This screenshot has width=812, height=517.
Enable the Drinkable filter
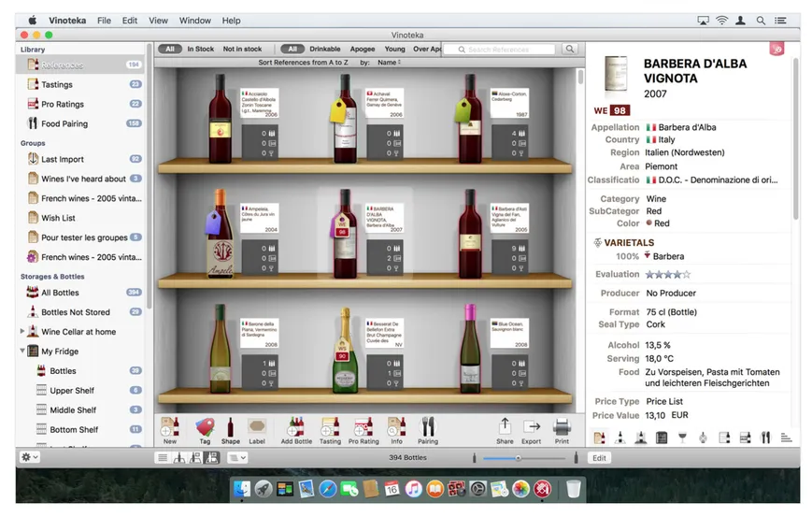[324, 49]
